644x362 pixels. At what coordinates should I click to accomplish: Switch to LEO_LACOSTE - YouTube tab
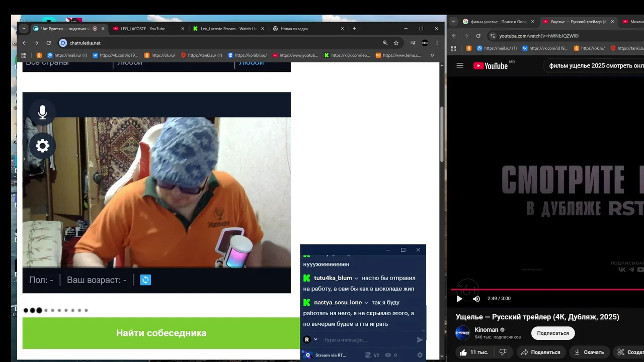tap(143, 29)
